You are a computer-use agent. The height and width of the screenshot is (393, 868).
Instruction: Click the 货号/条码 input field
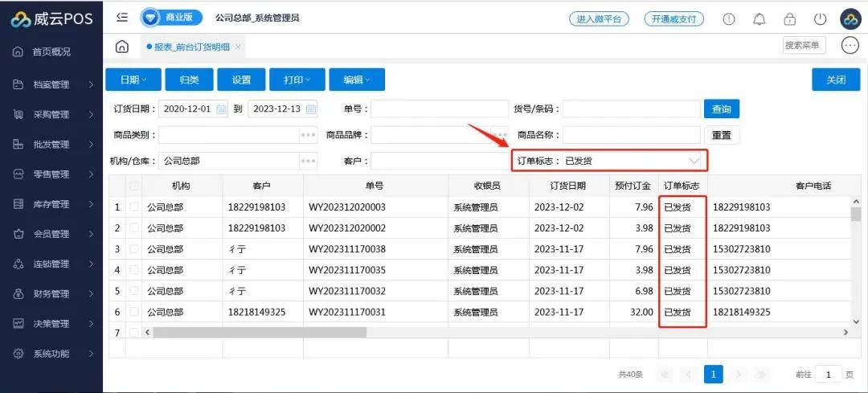click(631, 109)
